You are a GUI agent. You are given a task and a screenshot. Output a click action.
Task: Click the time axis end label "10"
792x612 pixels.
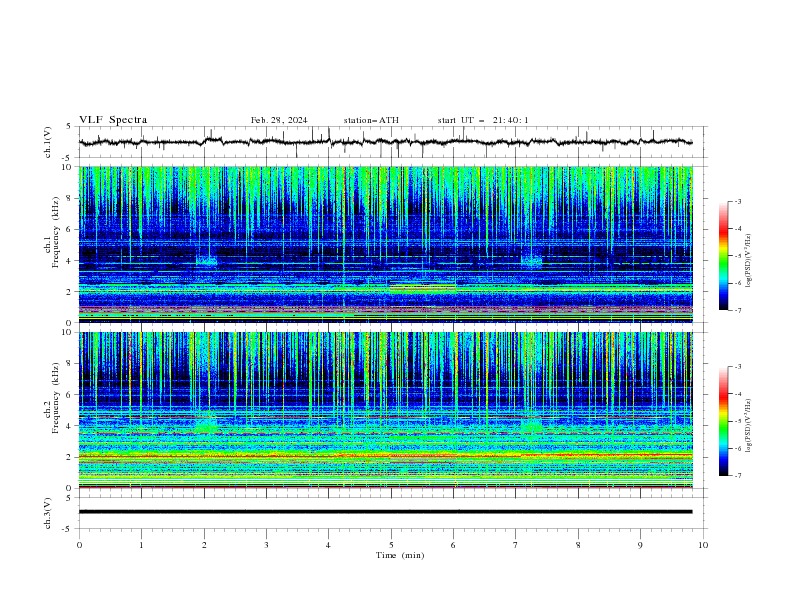(x=703, y=545)
